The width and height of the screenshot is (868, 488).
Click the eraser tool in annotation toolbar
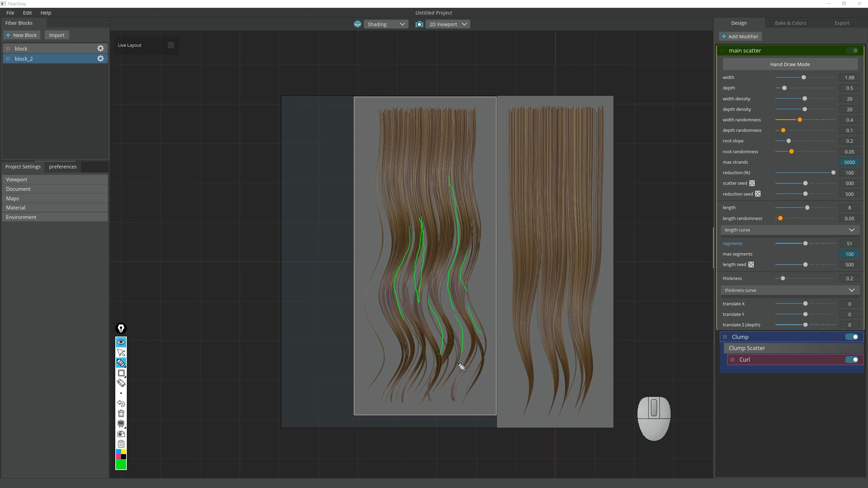(121, 383)
